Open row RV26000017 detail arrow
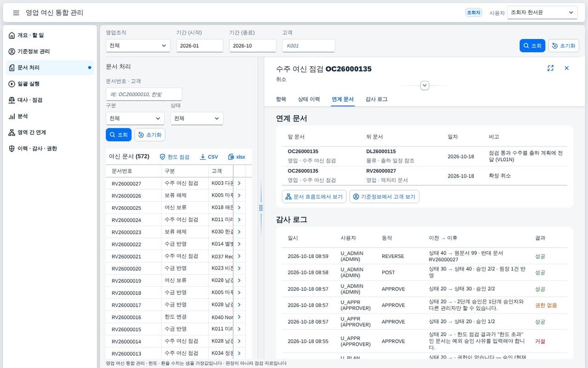 pos(239,305)
